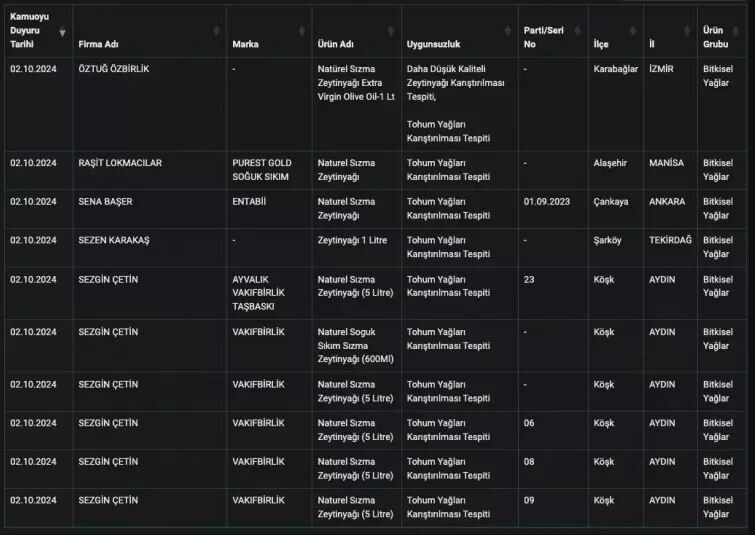Click the AYVALIK VAKIFBİRLİK TAŞBASKI brand cell
Screen dimensions: 755x535
tap(259, 292)
